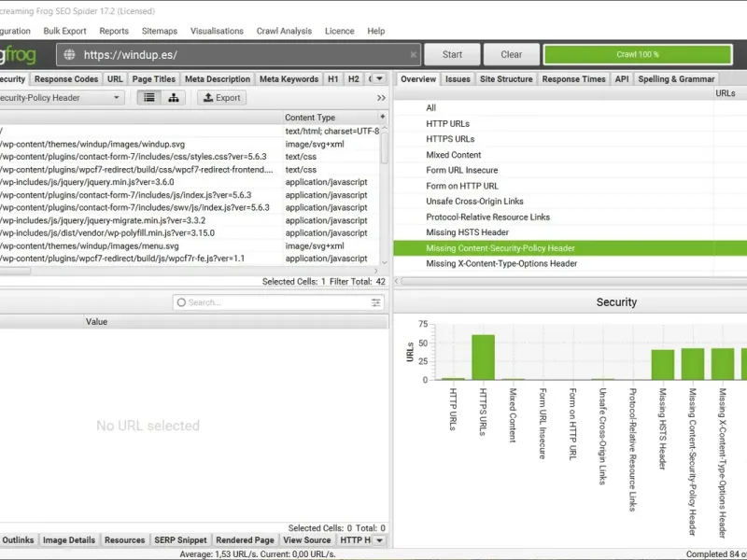Select the Spelling & Grammar tab

point(676,79)
